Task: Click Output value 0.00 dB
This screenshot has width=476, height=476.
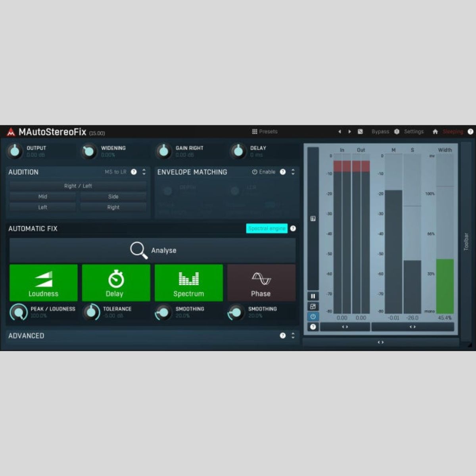Action: point(36,155)
